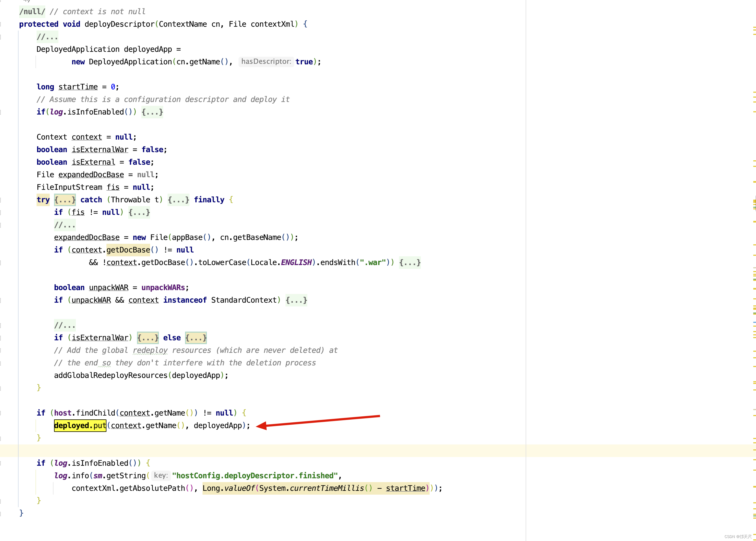This screenshot has width=756, height=541.
Task: Click the DeployedApplication deployedApp declaration type
Action: pos(78,49)
